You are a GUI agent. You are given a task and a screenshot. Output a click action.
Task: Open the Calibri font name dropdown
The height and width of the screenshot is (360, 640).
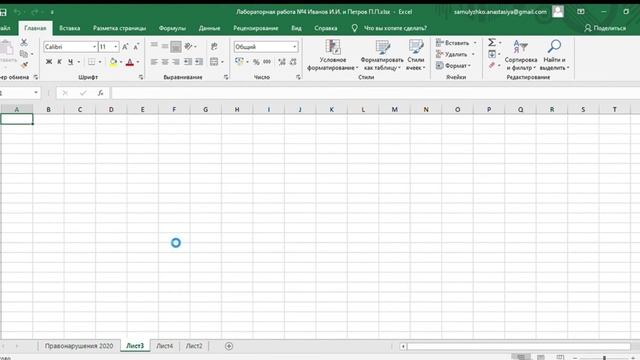pyautogui.click(x=94, y=47)
